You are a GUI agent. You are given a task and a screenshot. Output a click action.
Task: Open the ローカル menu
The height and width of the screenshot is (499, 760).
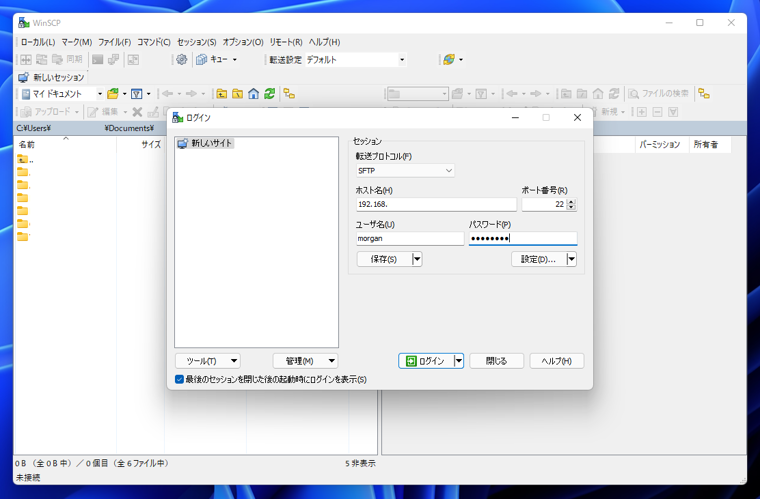coord(38,42)
